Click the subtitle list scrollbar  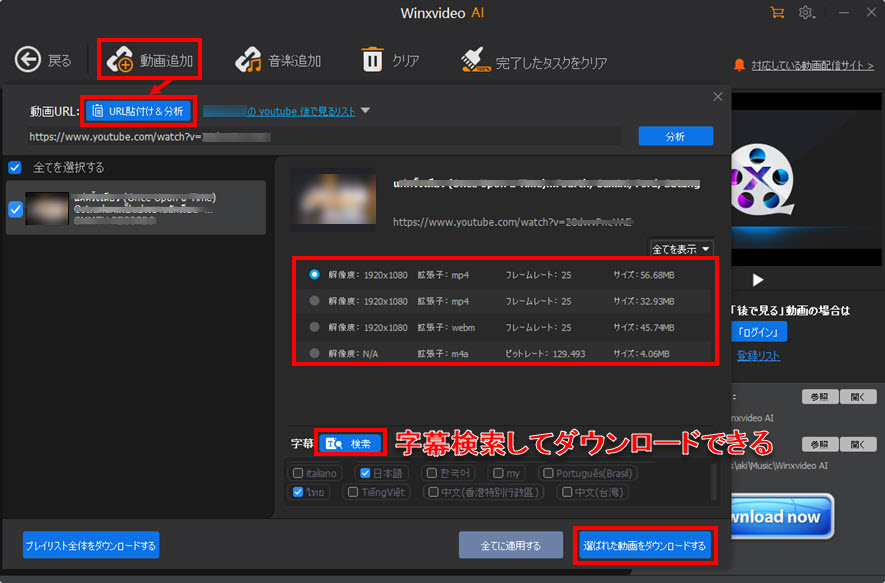(x=715, y=482)
